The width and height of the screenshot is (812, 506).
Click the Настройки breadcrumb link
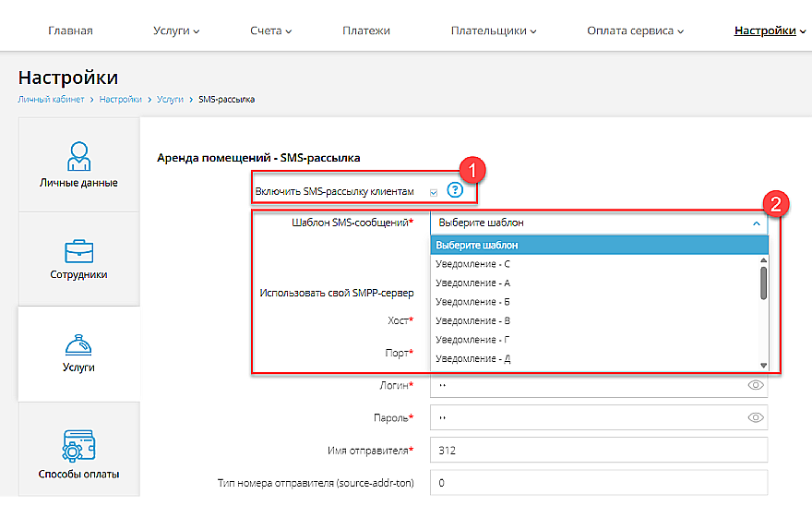(x=120, y=99)
